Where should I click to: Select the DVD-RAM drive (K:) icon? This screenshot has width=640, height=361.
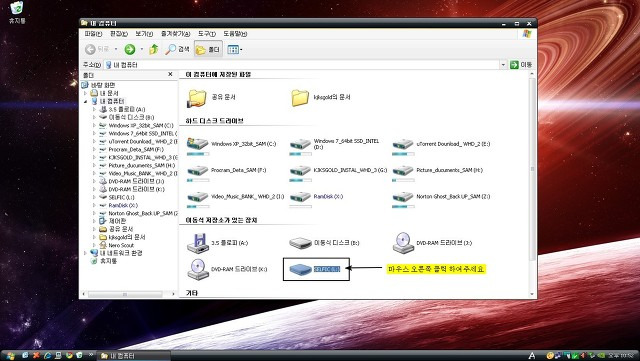point(198,269)
